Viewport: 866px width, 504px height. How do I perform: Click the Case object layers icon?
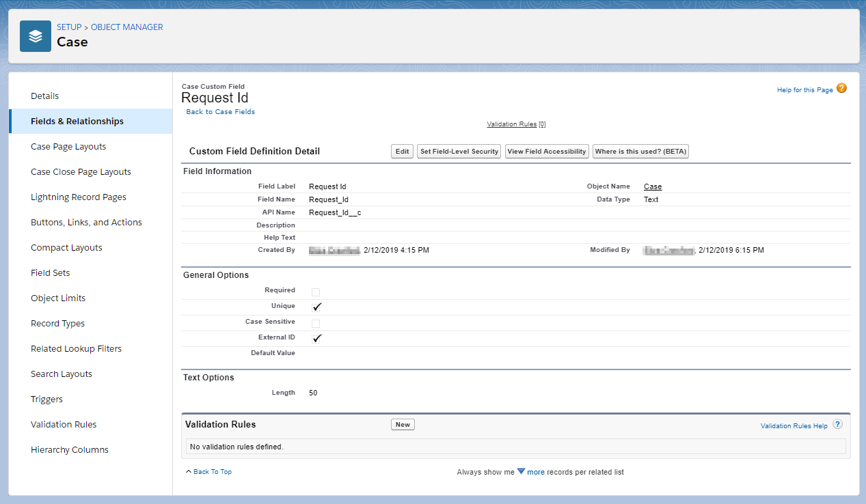36,36
